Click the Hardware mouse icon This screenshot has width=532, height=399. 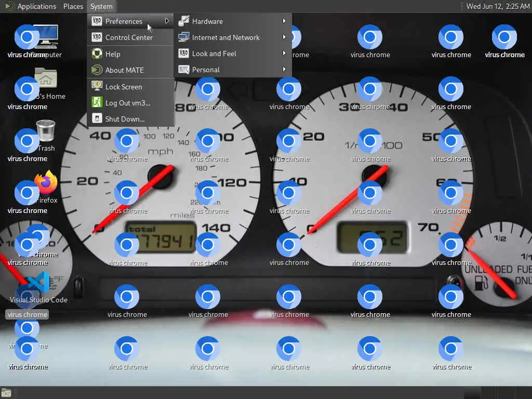pyautogui.click(x=183, y=21)
